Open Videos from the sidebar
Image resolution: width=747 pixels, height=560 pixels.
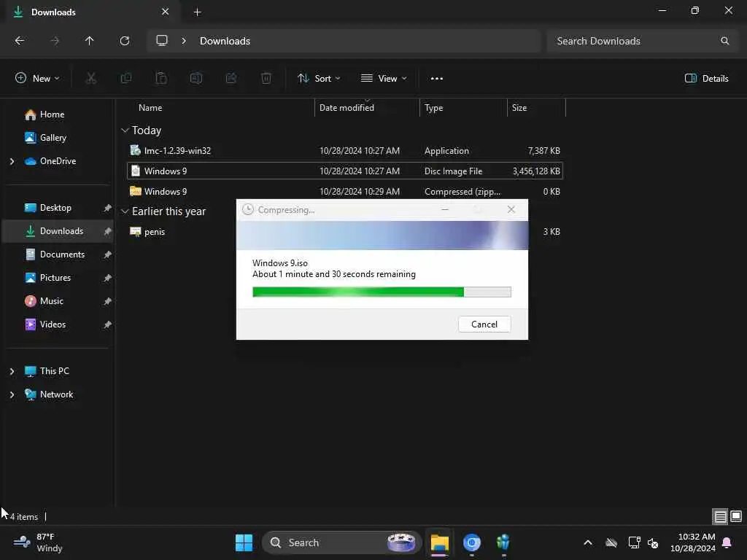pos(57,324)
